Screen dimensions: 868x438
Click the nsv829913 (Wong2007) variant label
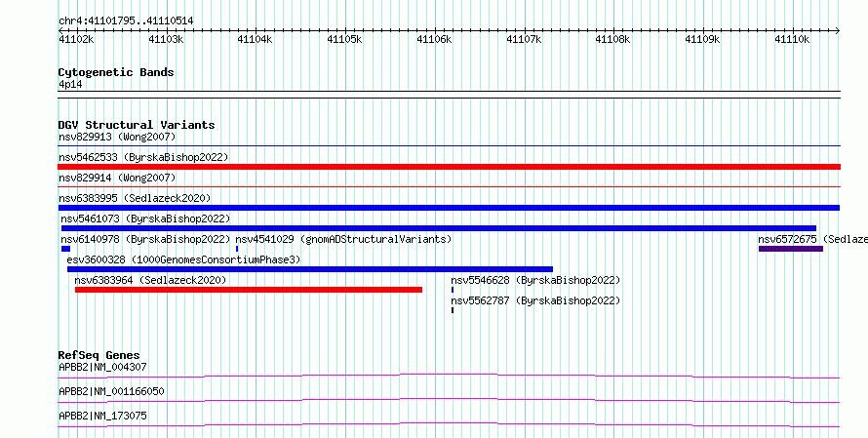tap(117, 137)
